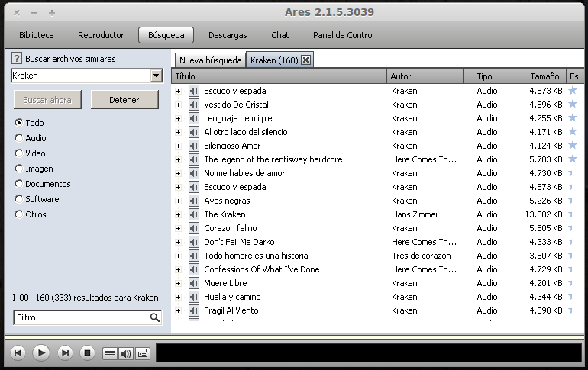This screenshot has width=588, height=370.
Task: Open the Kraken search term dropdown arrow
Action: tap(156, 76)
